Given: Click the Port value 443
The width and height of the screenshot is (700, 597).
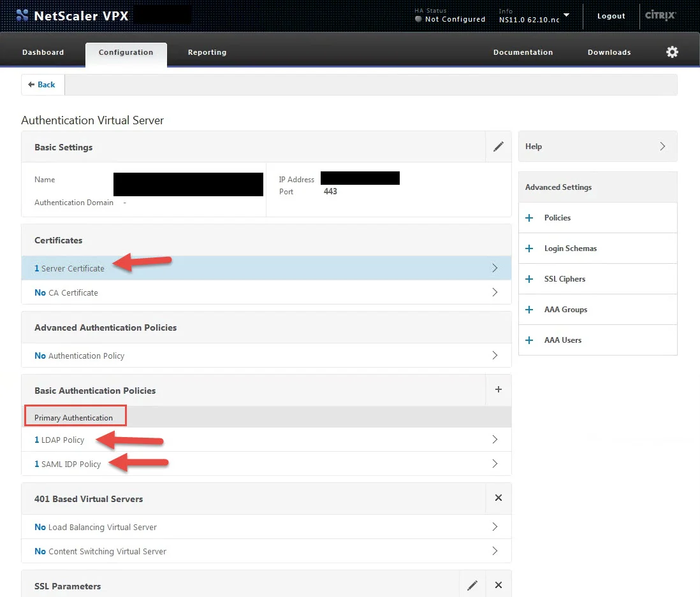Looking at the screenshot, I should pos(330,191).
